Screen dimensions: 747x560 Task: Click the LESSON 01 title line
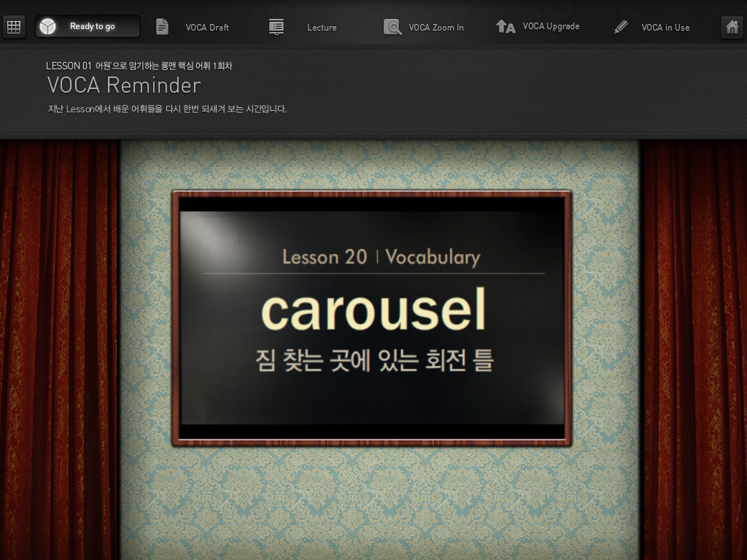139,66
